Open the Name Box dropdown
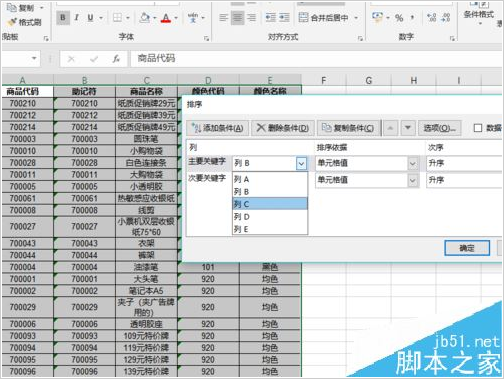Viewport: 504px width, 379px height. (34, 58)
